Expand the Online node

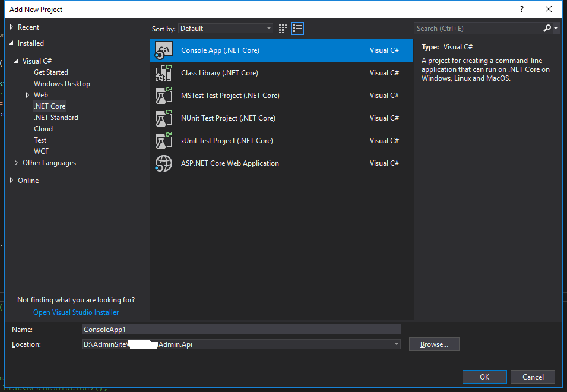[11, 180]
